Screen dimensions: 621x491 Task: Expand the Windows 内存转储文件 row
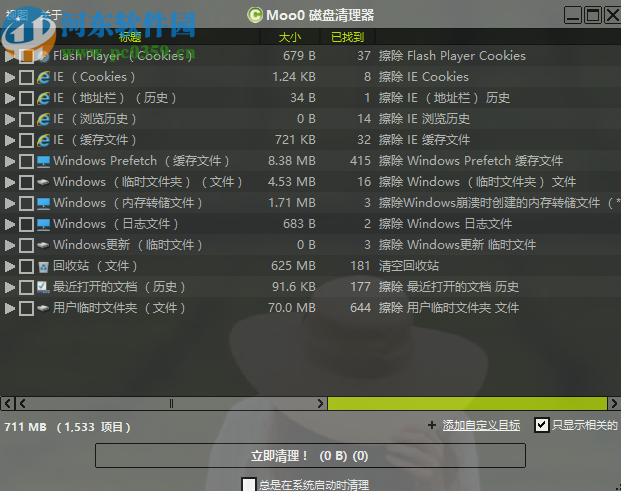click(10, 203)
